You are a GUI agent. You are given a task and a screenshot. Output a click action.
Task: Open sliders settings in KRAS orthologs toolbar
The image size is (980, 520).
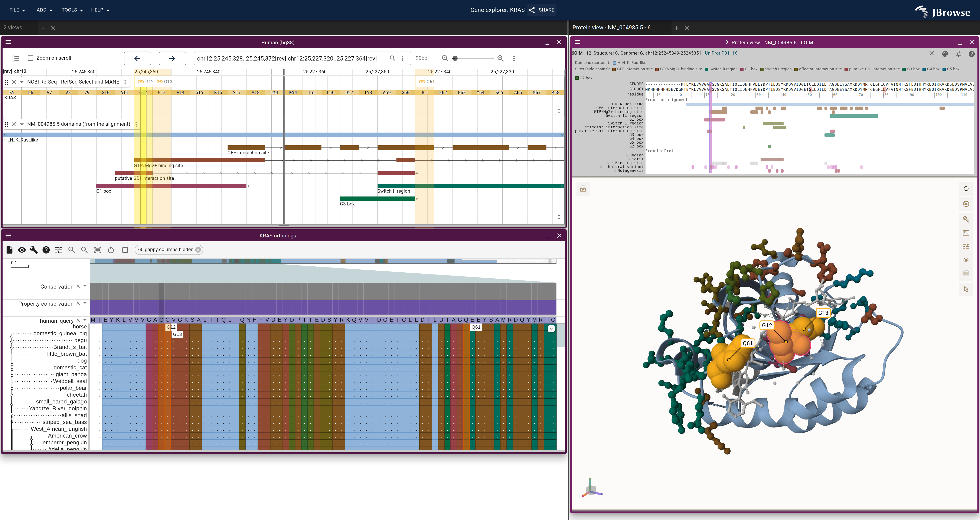click(x=58, y=250)
